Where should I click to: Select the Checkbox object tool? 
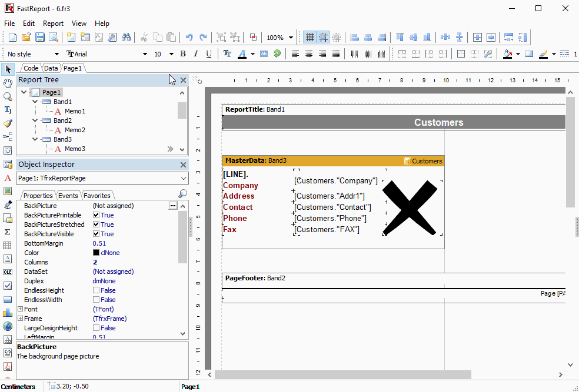point(8,286)
